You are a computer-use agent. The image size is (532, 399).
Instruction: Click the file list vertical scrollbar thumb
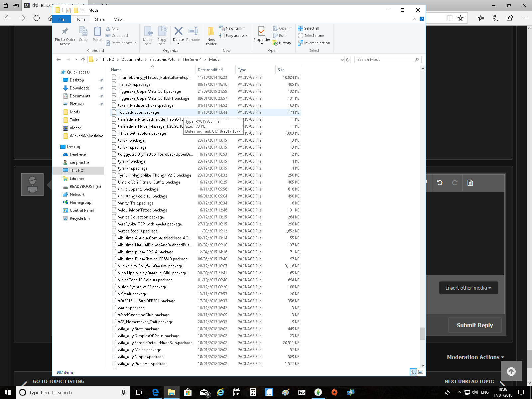click(423, 333)
